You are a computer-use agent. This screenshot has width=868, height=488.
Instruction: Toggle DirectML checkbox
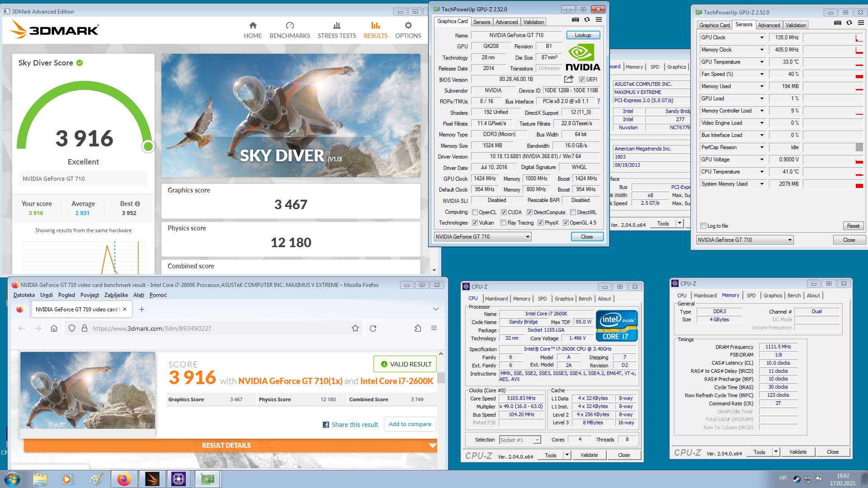pos(573,212)
